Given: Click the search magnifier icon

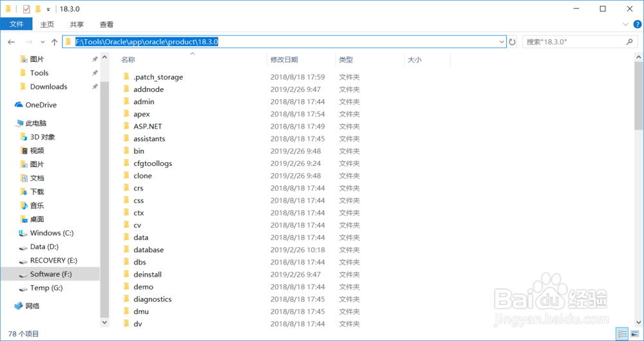Looking at the screenshot, I should (629, 42).
